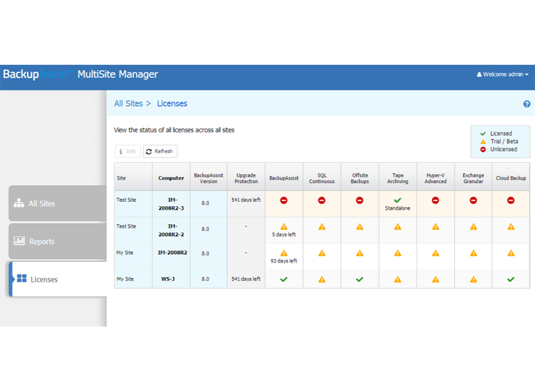Click the Refresh button
Image resolution: width=535 pixels, height=392 pixels.
[160, 151]
